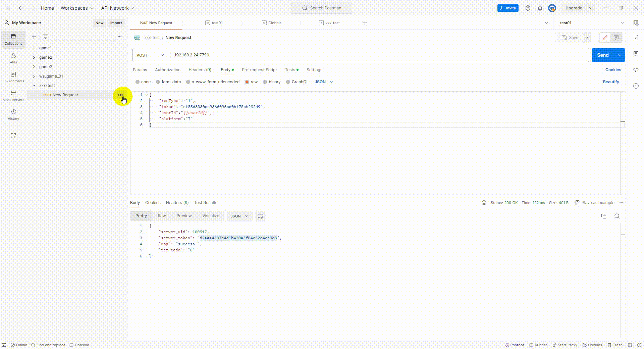The image size is (644, 349).
Task: Open the hamburger menu icon
Action: (x=8, y=8)
